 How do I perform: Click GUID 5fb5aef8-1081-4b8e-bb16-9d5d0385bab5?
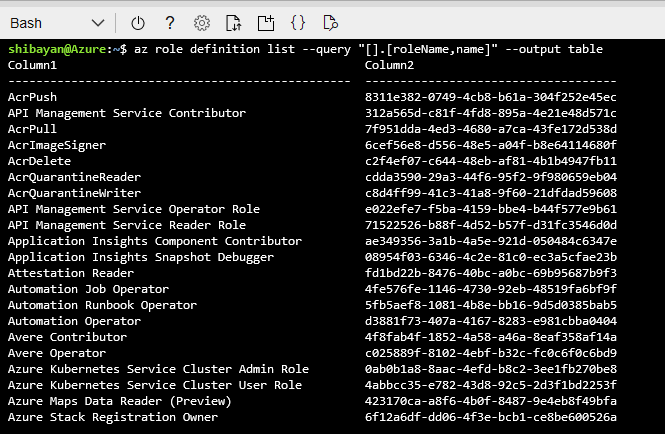pos(491,305)
